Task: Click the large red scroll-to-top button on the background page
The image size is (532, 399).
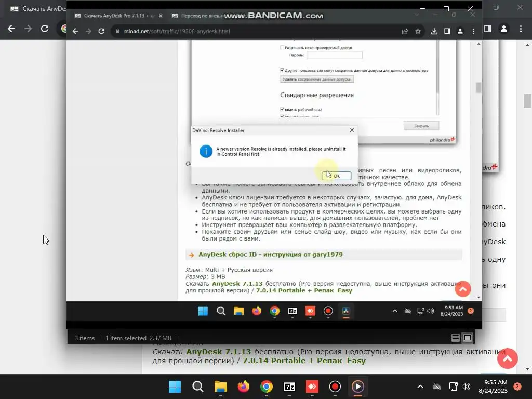Action: [508, 358]
